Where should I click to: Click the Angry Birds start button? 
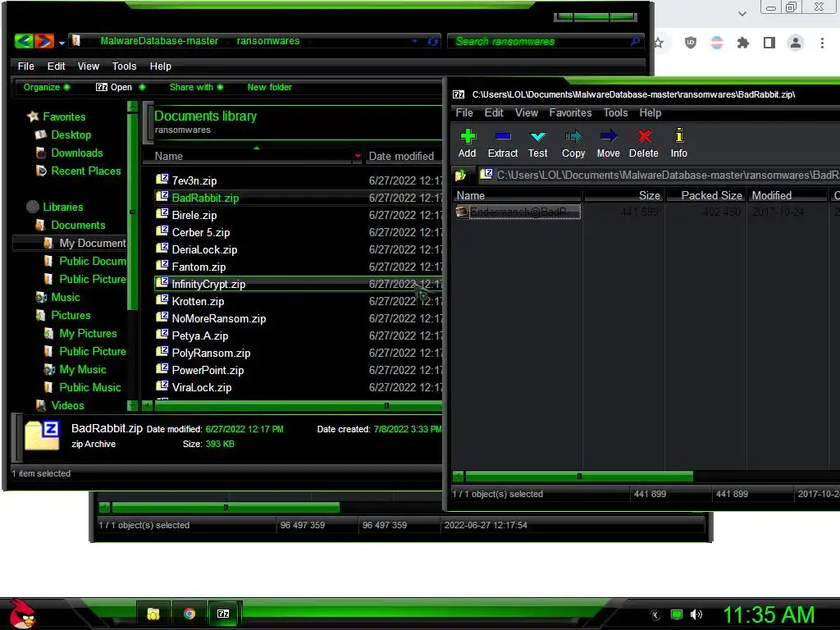(22, 614)
